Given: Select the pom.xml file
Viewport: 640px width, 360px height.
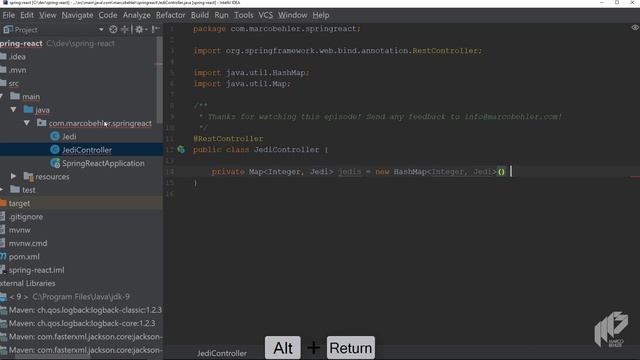Looking at the screenshot, I should coord(24,257).
